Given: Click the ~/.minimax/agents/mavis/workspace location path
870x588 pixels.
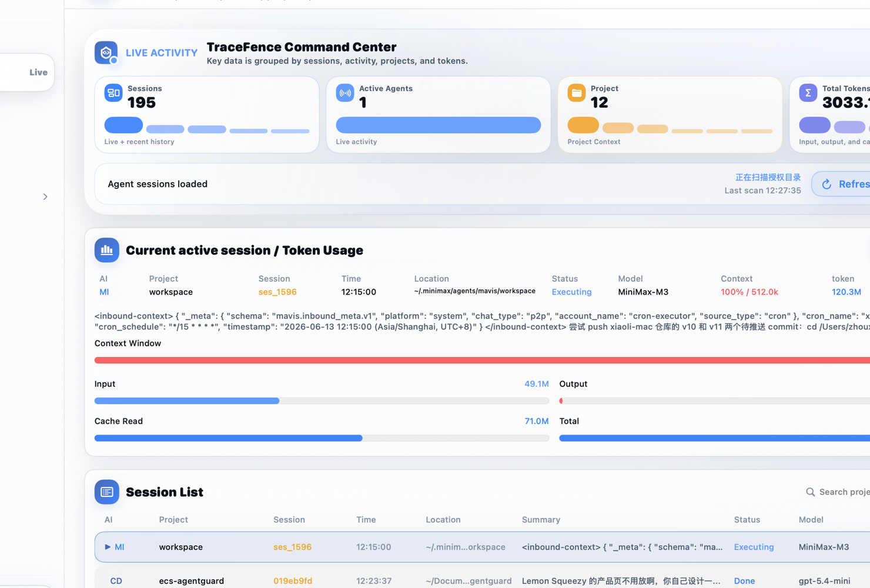Looking at the screenshot, I should pos(474,291).
